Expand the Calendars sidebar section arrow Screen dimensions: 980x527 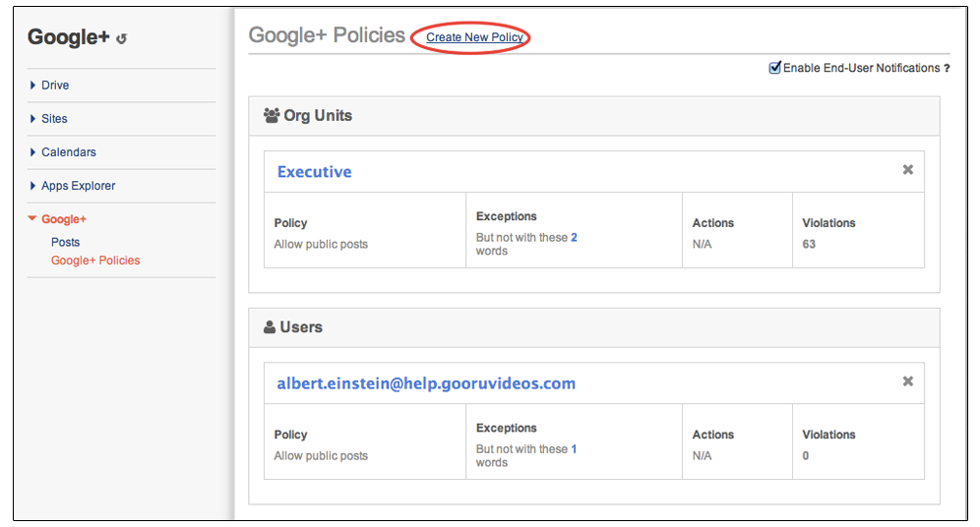pos(32,151)
